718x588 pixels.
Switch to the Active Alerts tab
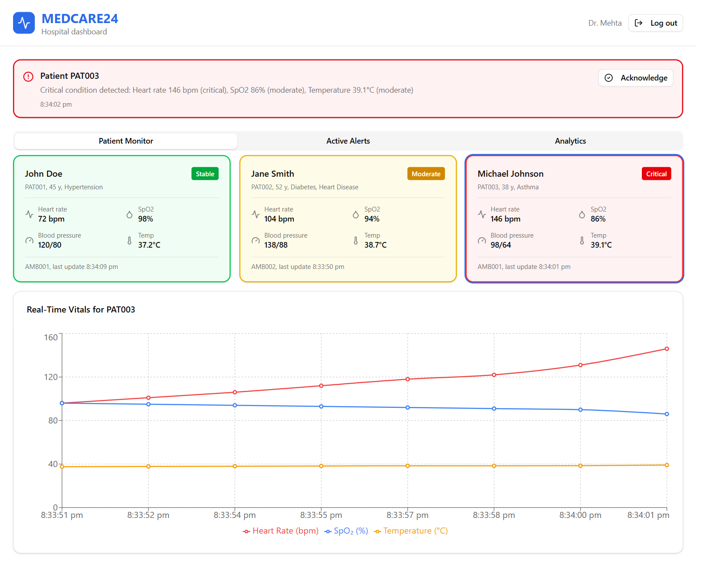[348, 141]
